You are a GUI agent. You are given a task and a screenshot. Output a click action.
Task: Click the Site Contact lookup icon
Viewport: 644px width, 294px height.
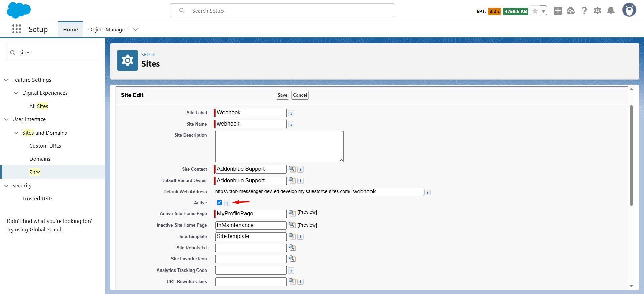point(292,169)
